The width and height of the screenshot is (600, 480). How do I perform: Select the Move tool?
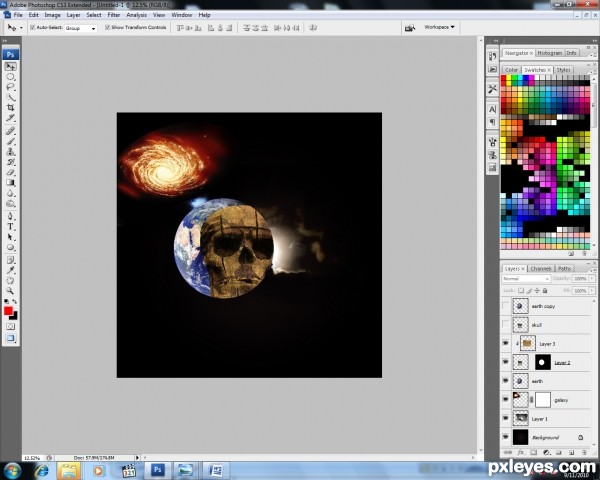pyautogui.click(x=10, y=67)
